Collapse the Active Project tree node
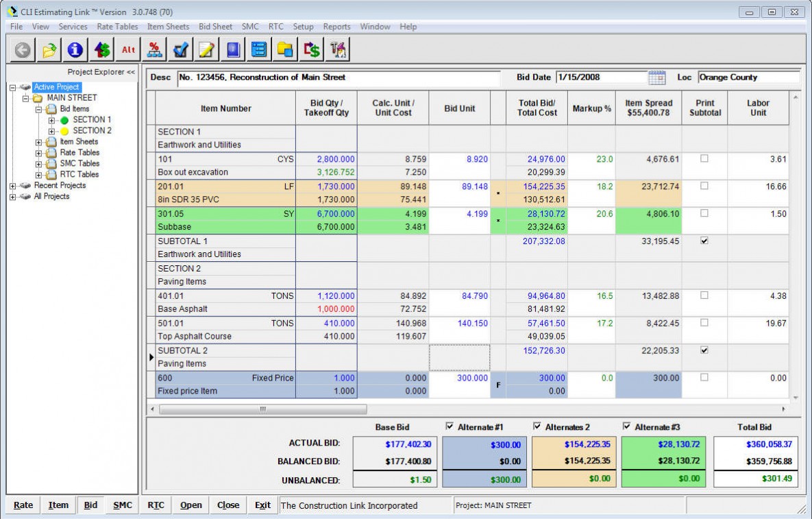Screen dimensions: 812x519 [x=13, y=88]
